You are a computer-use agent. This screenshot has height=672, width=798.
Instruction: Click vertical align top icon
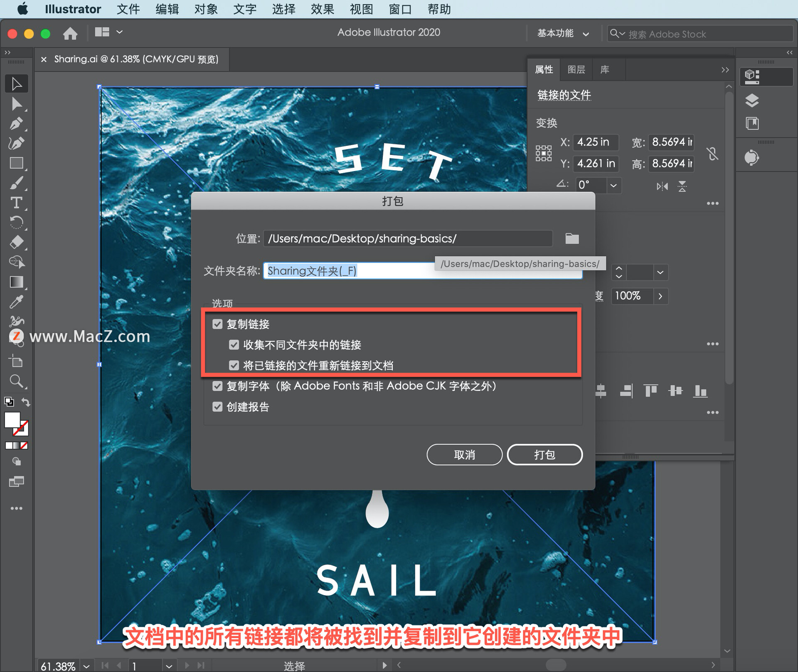pyautogui.click(x=650, y=391)
